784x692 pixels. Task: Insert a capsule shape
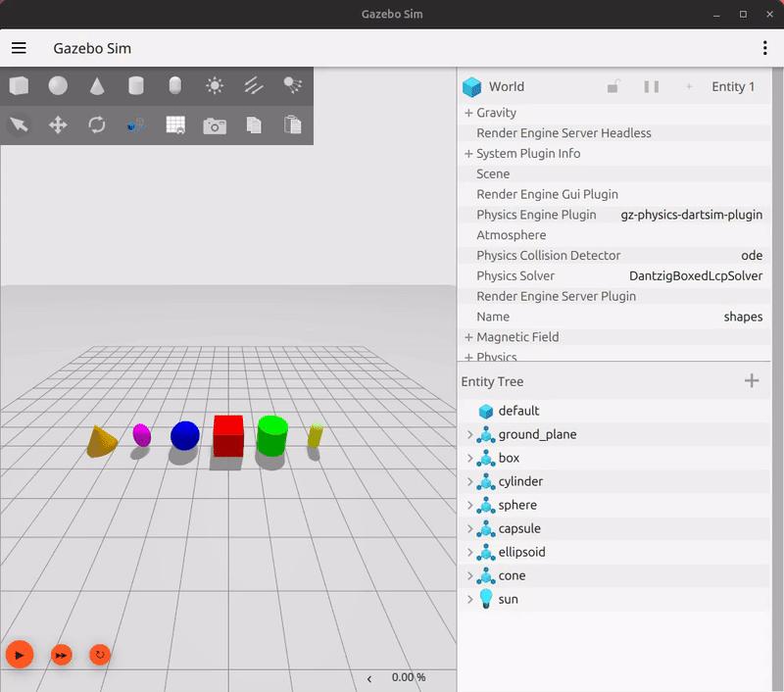175,85
